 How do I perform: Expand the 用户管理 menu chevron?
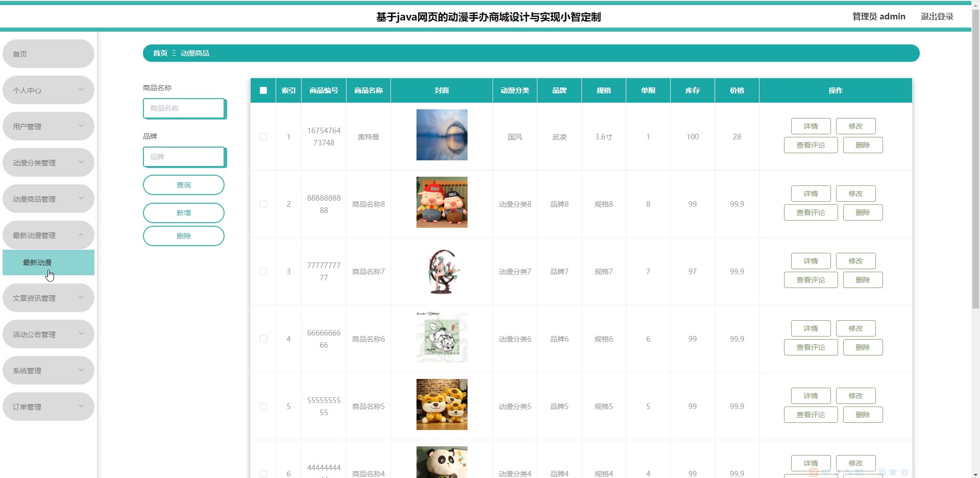coord(81,126)
